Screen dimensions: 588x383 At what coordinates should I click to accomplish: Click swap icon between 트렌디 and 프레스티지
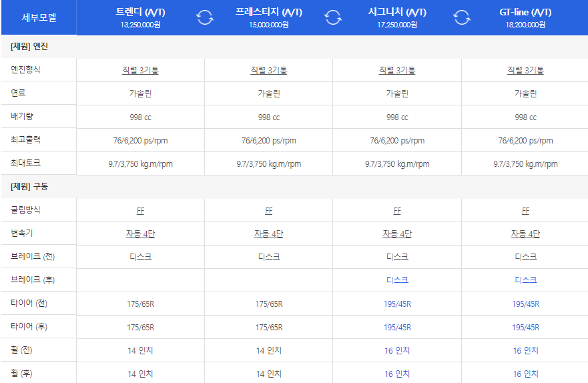point(205,17)
